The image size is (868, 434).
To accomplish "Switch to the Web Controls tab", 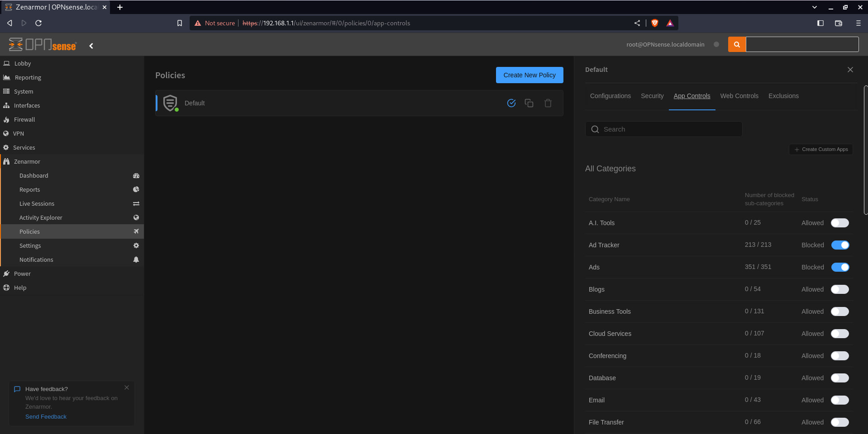I will (739, 96).
